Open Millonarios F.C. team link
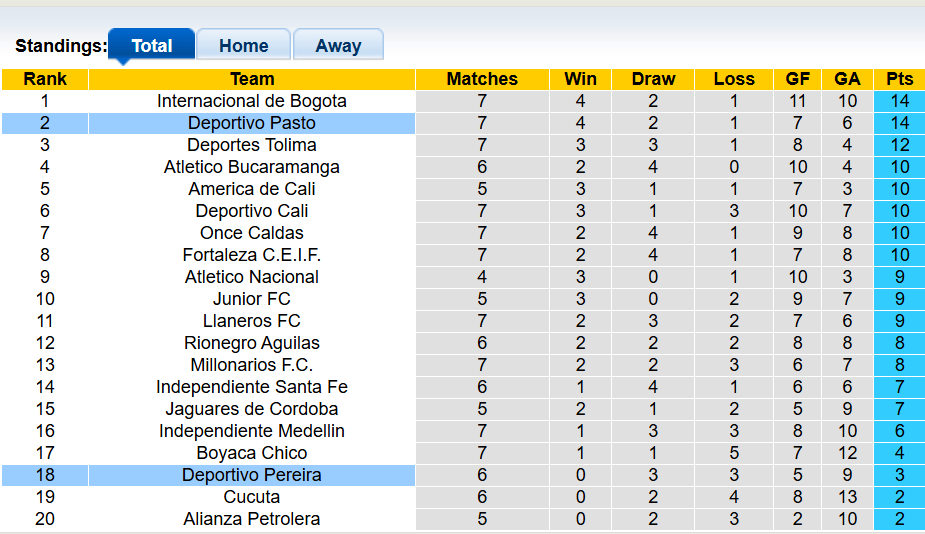The width and height of the screenshot is (925, 534). coord(252,365)
